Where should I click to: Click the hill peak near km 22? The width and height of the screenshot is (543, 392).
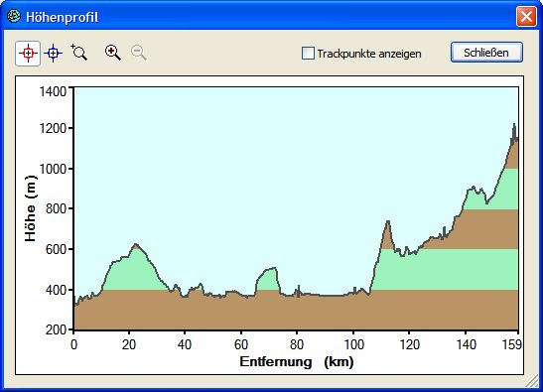click(x=135, y=244)
